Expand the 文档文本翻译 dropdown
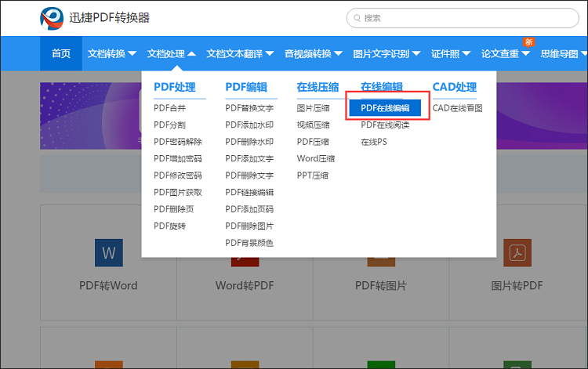588x369 pixels. (x=240, y=54)
